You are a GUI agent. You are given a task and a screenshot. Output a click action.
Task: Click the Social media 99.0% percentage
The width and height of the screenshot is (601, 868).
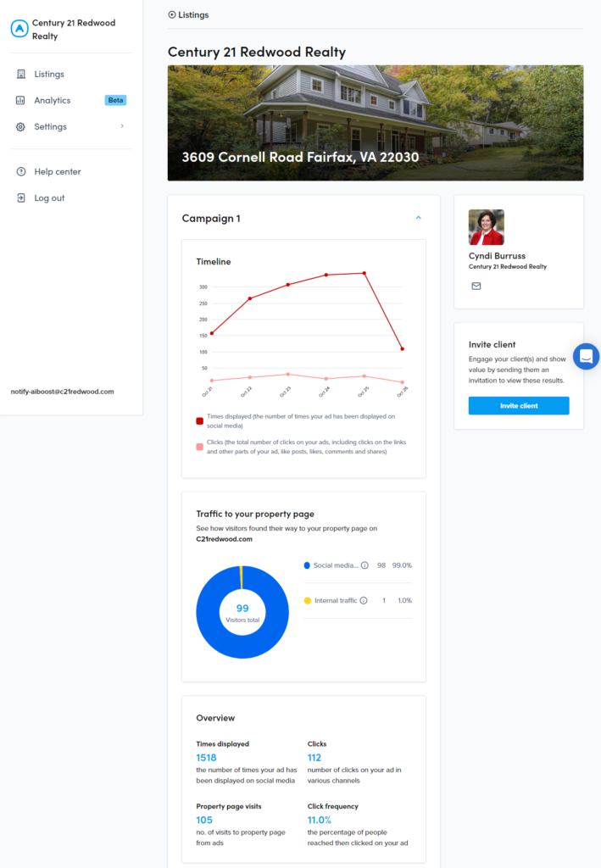click(403, 565)
